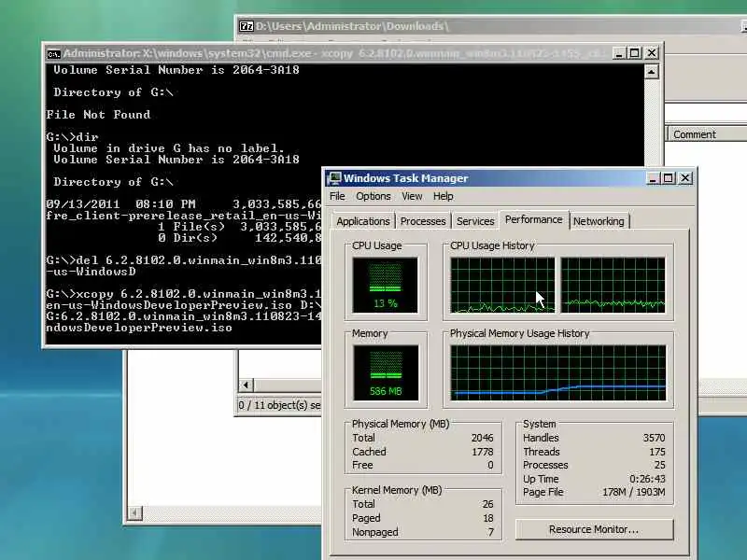Click the 7-Zip title path D:\Users\Administrator\Downloads\
747x560 pixels.
[352, 26]
